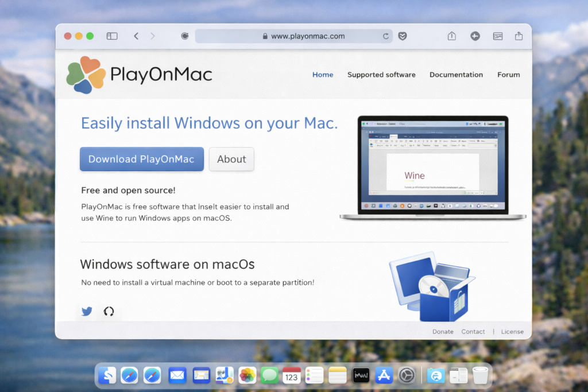588x392 pixels.
Task: Click the Download PlayOnMac button
Action: tap(141, 159)
